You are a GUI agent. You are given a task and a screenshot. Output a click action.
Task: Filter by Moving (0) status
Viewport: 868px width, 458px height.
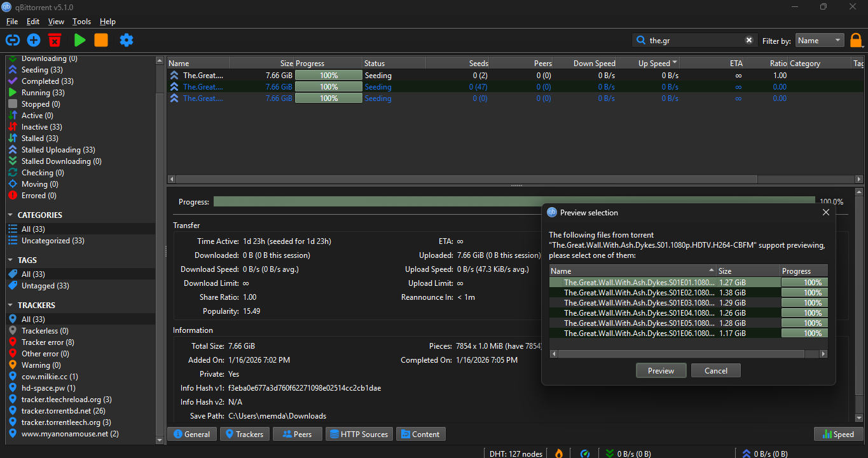pyautogui.click(x=39, y=184)
